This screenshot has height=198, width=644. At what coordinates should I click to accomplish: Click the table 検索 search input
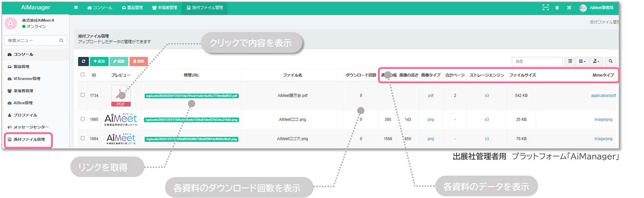[x=537, y=62]
